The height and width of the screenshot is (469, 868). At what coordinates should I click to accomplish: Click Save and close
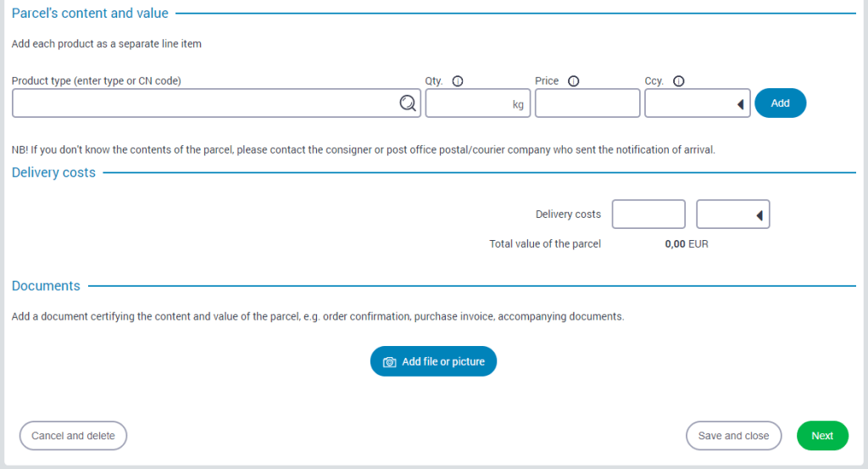tap(733, 436)
